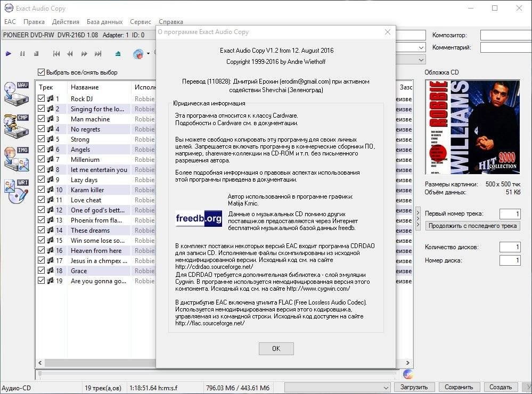Click the Создать button
532x394 pixels.
click(501, 387)
